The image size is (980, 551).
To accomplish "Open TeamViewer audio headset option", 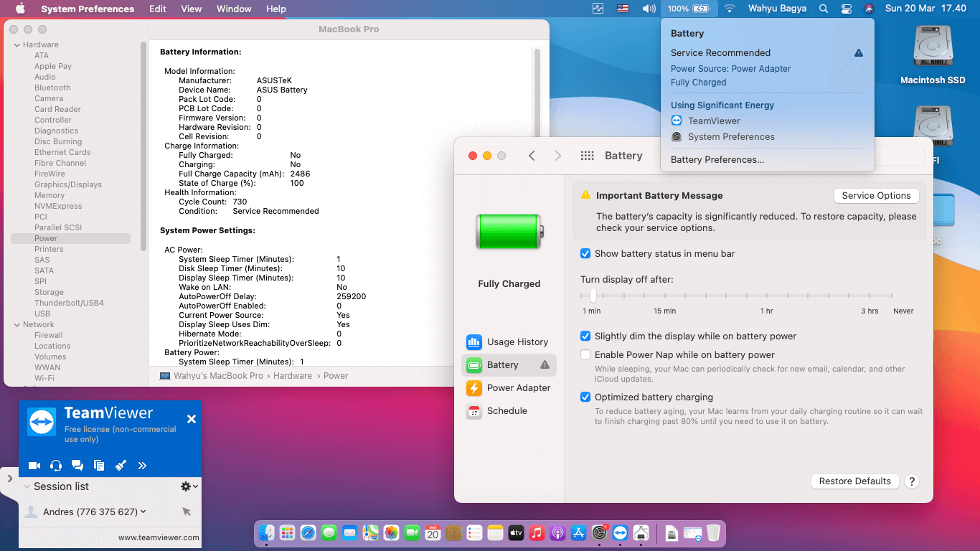I will [56, 466].
